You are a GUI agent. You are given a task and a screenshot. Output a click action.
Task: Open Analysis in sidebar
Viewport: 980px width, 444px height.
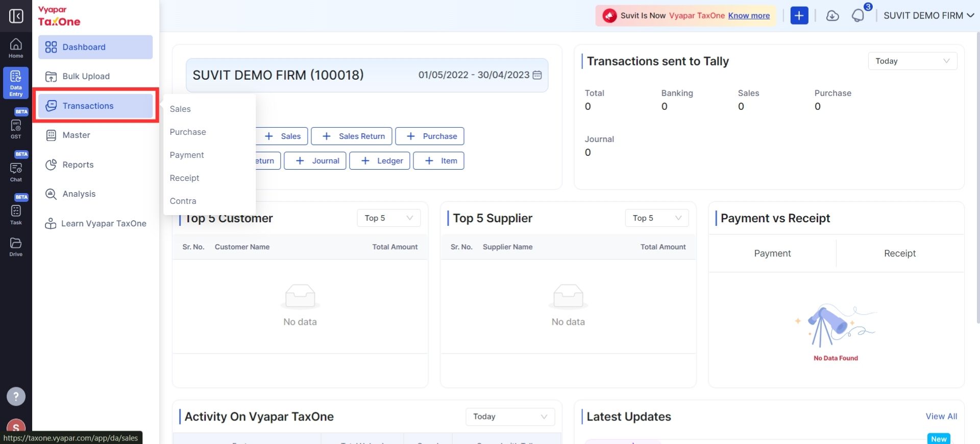pyautogui.click(x=95, y=194)
